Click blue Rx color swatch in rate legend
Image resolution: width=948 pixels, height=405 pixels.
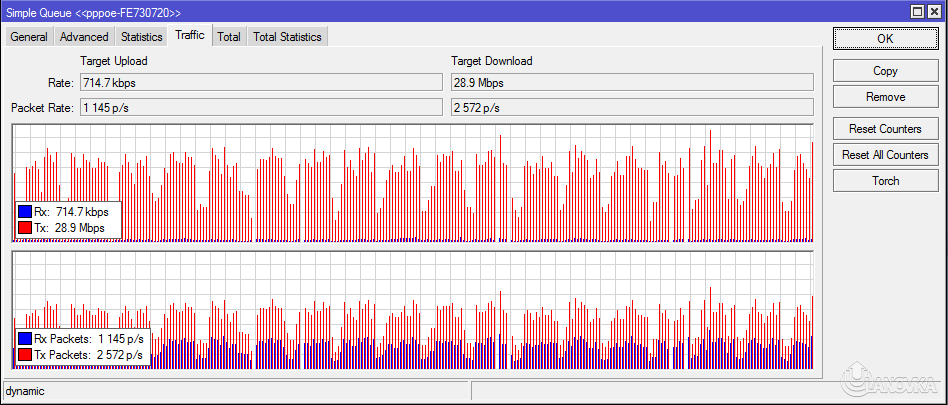tap(25, 212)
